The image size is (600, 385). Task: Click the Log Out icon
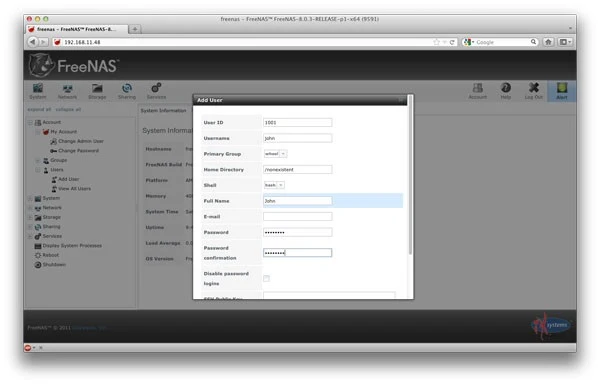tap(533, 91)
